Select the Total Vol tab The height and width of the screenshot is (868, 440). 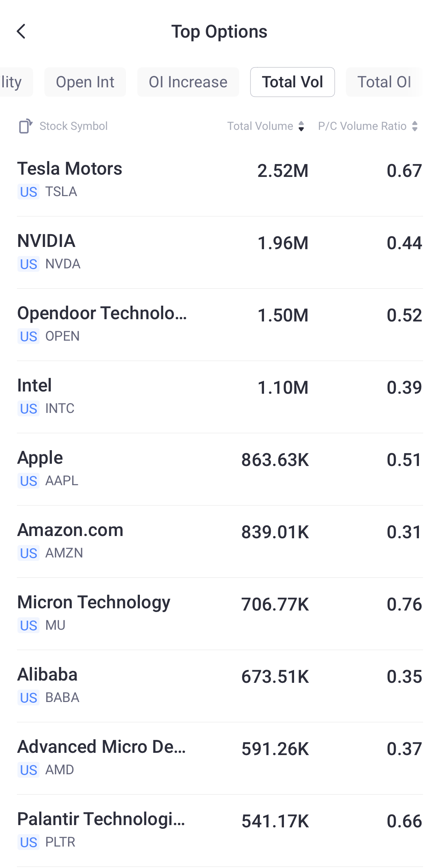click(292, 82)
